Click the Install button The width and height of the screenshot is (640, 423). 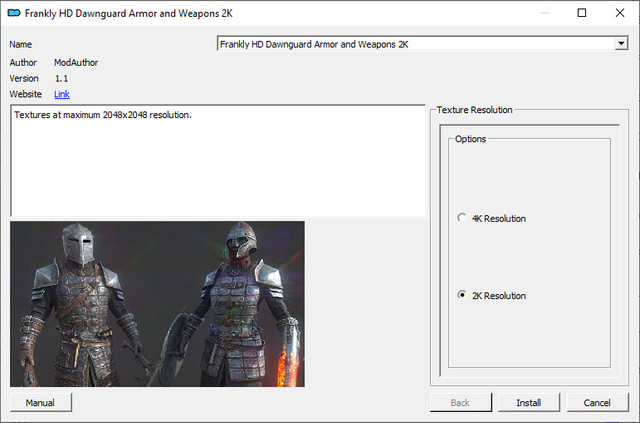529,403
